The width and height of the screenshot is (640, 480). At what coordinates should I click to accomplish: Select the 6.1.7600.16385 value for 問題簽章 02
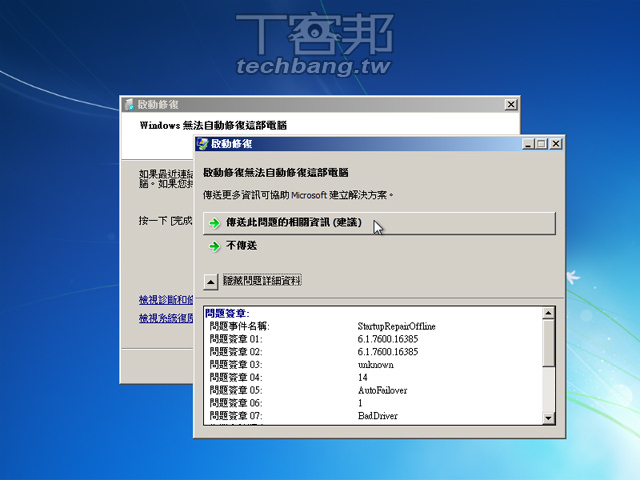click(x=388, y=352)
